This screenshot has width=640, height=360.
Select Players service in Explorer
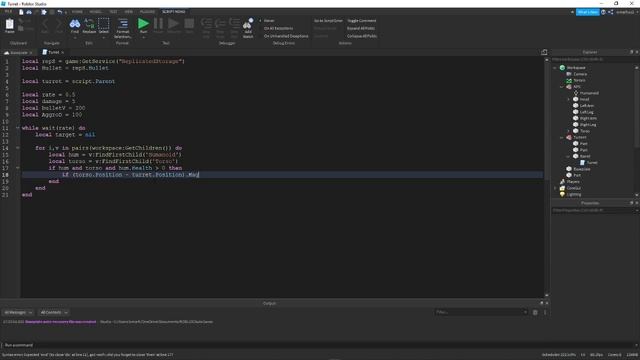pos(573,182)
